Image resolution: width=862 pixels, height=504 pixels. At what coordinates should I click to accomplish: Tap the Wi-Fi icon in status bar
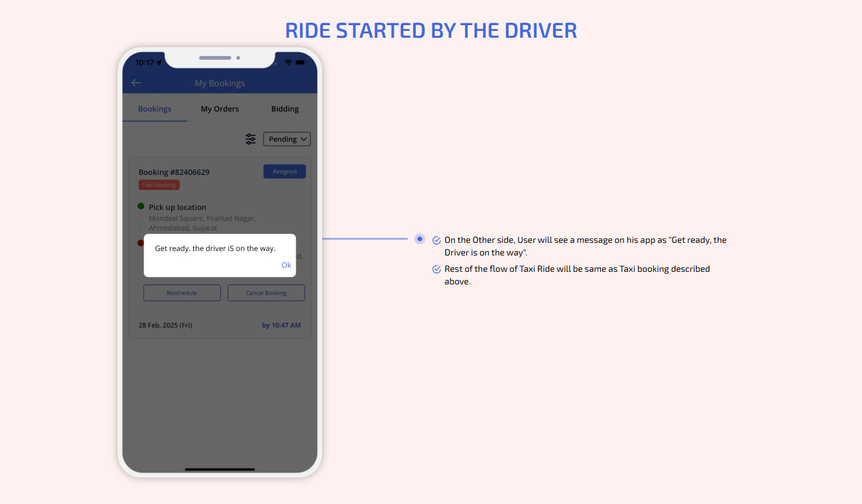pos(288,62)
